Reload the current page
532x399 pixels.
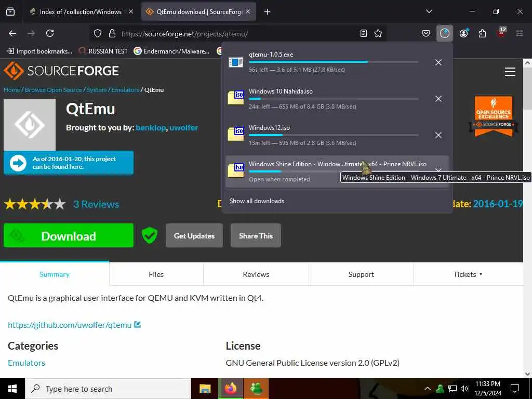tap(50, 33)
